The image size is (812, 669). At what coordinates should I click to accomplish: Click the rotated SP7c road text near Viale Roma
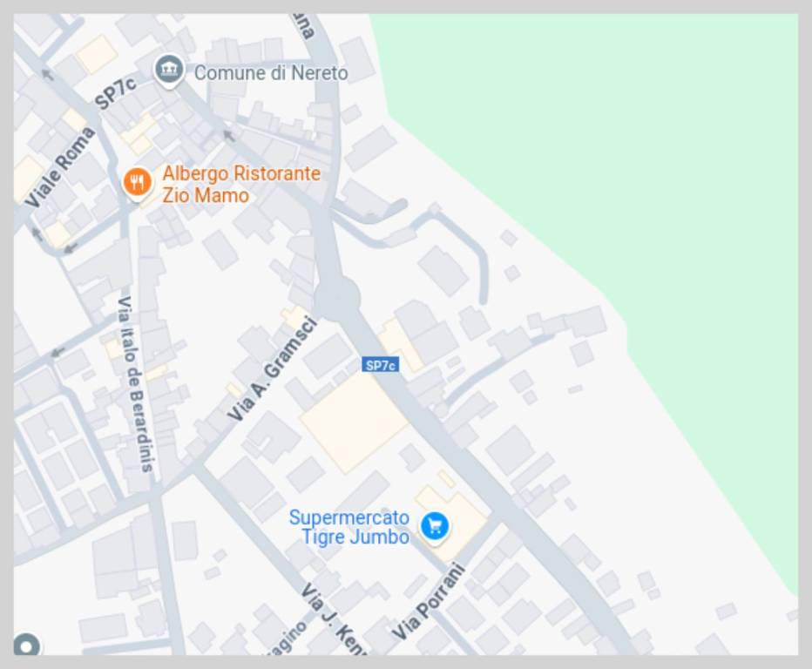tap(116, 92)
